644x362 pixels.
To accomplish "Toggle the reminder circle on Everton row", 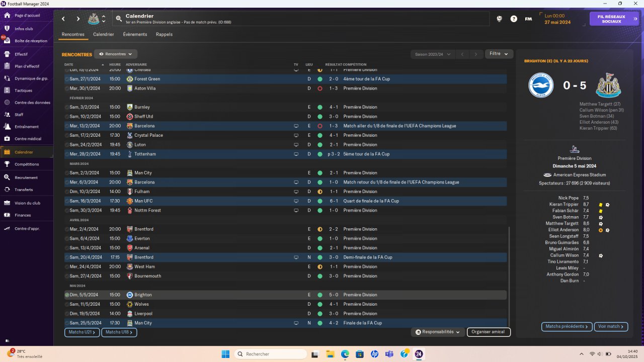I will (x=67, y=238).
